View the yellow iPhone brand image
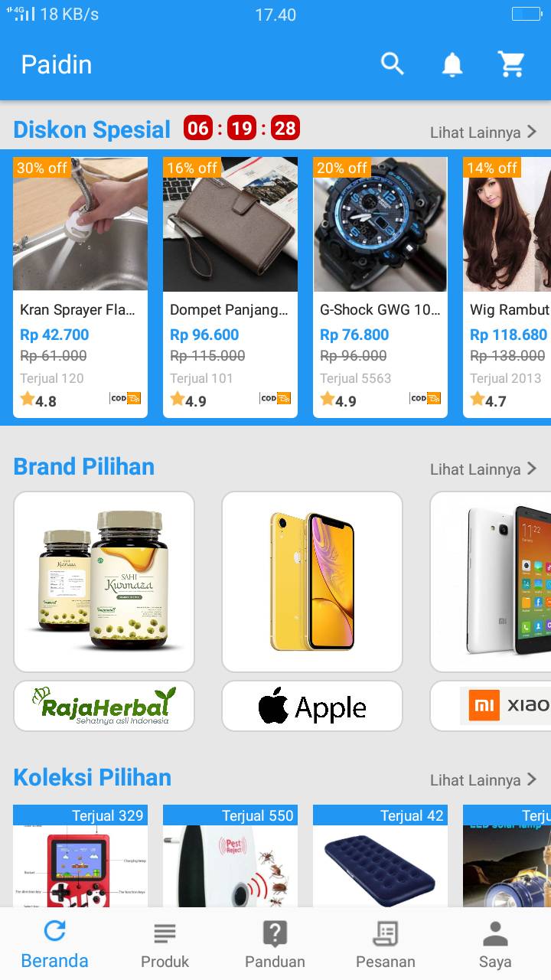This screenshot has width=551, height=980. click(x=312, y=582)
